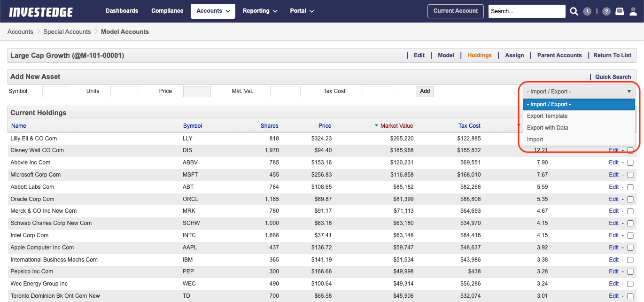Click the magnifier search icon
Image resolution: width=644 pixels, height=302 pixels.
[x=574, y=11]
